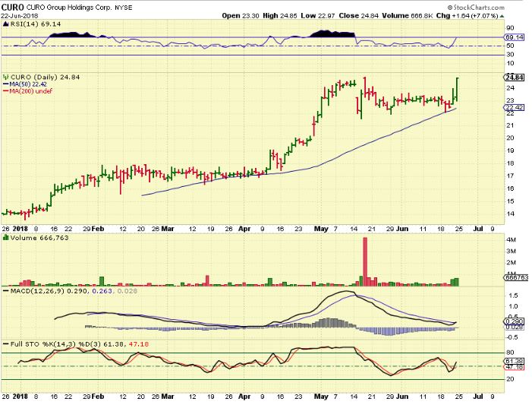Click the 20 level on the stochastic axis
Screen dimensions: 532x405
(x=510, y=379)
